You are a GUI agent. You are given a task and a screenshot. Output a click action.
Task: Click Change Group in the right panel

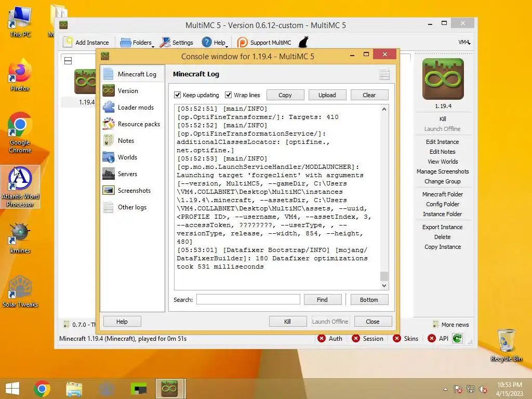pyautogui.click(x=443, y=181)
